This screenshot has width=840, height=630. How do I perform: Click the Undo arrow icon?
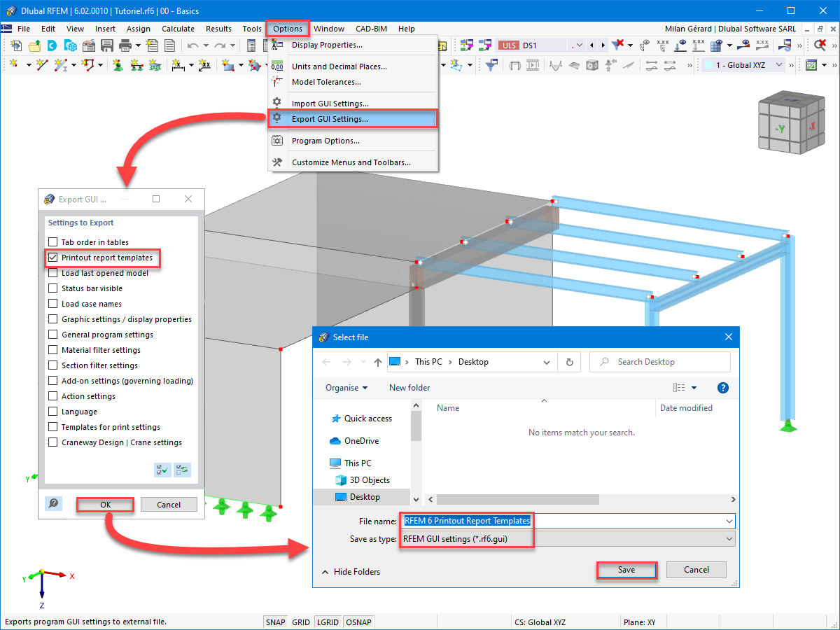(x=192, y=45)
